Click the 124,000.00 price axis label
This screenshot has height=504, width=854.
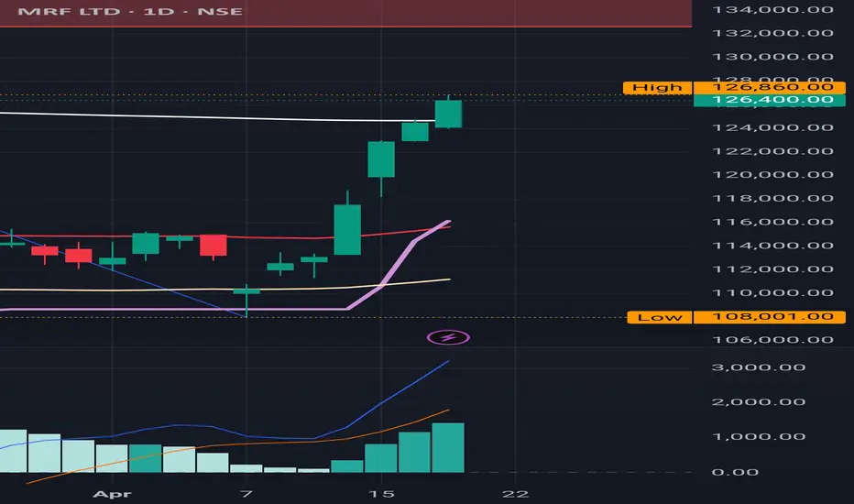tap(772, 128)
